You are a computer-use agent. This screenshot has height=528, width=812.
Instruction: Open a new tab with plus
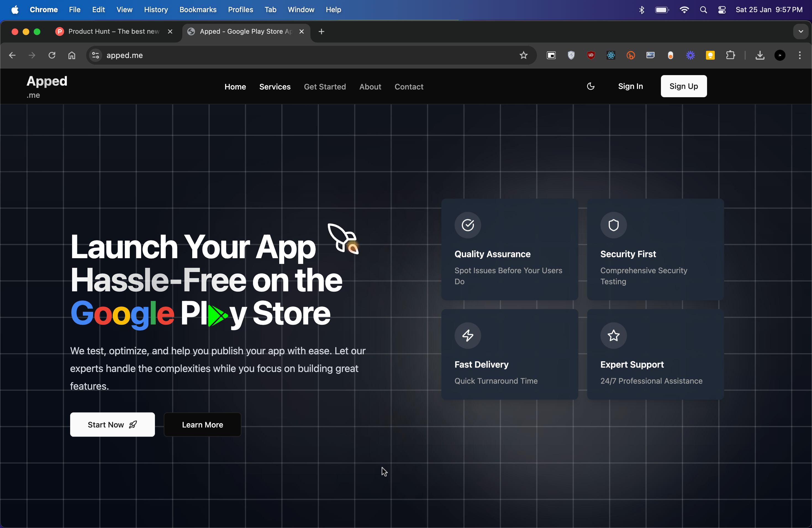pyautogui.click(x=321, y=31)
